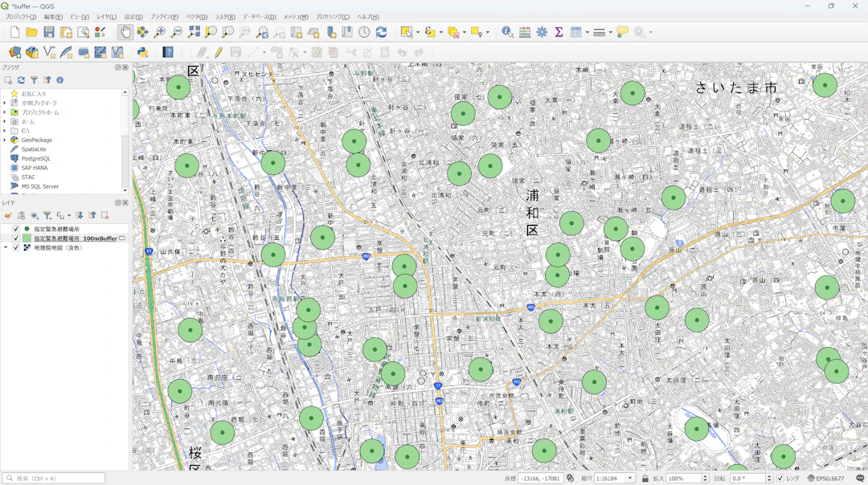
Task: Expand the GeoPackage browser item
Action: [x=5, y=140]
